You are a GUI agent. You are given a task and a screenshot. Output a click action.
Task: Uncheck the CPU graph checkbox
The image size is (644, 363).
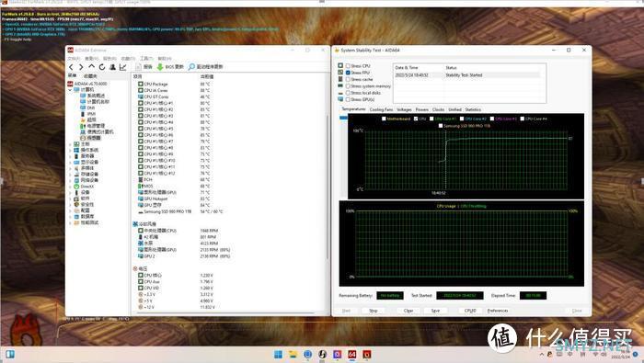416,119
